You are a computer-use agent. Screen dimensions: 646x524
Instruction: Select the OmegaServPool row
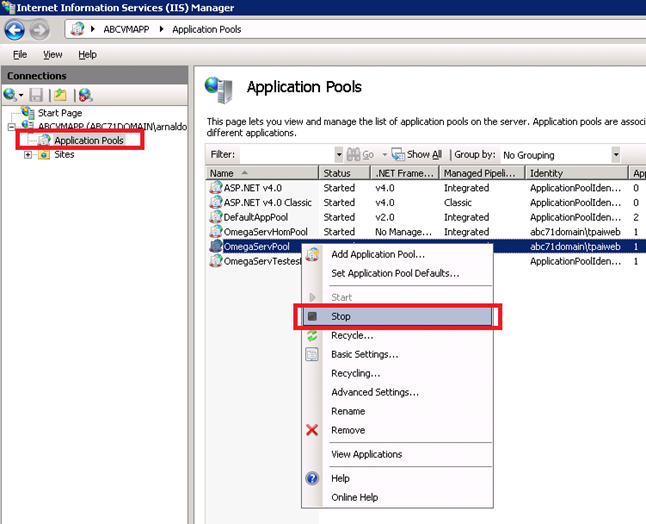tap(257, 247)
